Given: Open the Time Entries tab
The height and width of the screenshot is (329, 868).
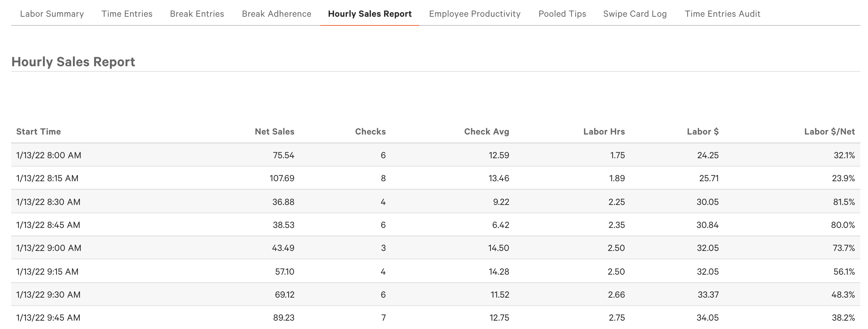Looking at the screenshot, I should pos(127,14).
